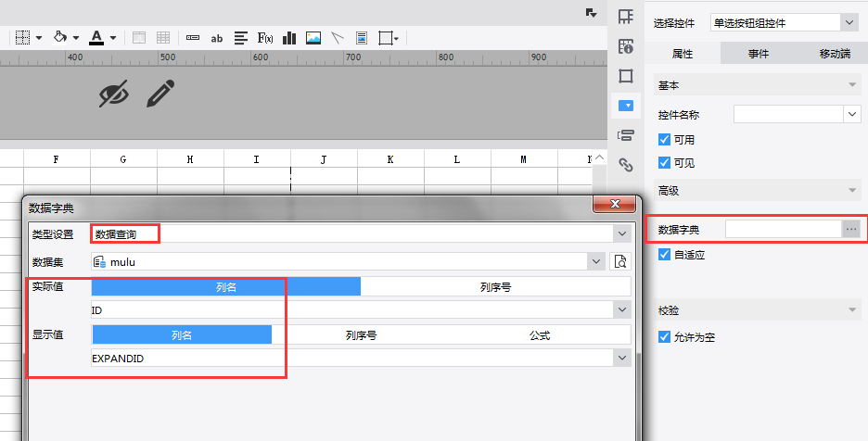Open the cell element sidebar panel icon

tap(626, 17)
